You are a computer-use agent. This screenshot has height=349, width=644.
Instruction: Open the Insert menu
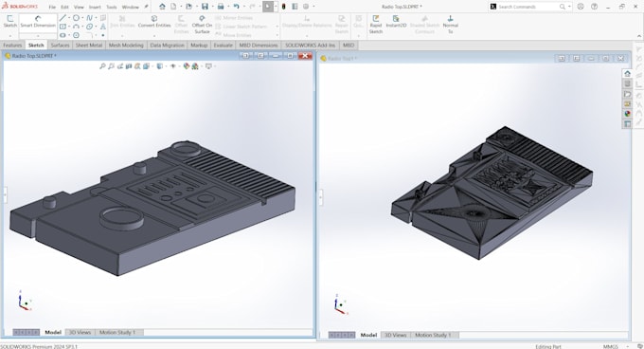point(95,7)
